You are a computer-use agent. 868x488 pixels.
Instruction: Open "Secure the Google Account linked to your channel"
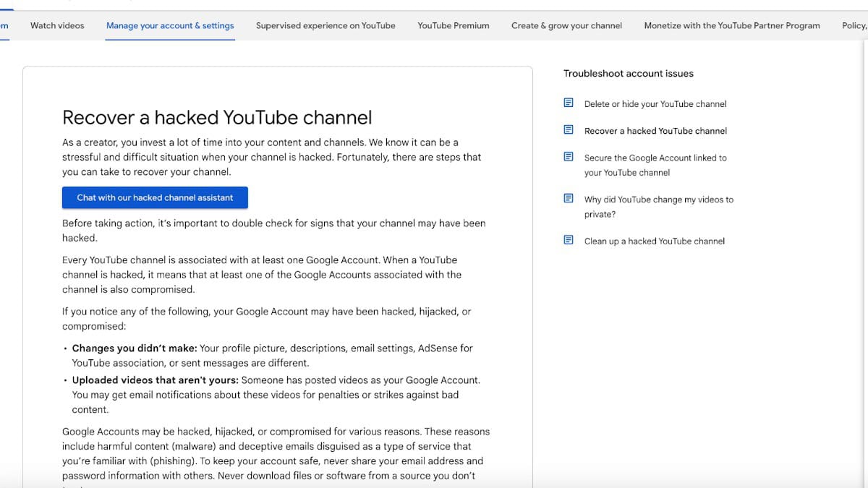pos(655,165)
